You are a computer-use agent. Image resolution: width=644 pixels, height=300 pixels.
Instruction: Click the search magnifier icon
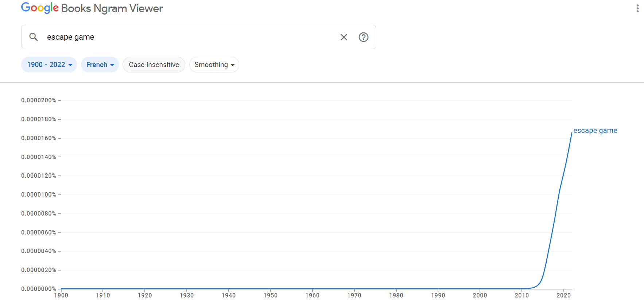click(34, 37)
